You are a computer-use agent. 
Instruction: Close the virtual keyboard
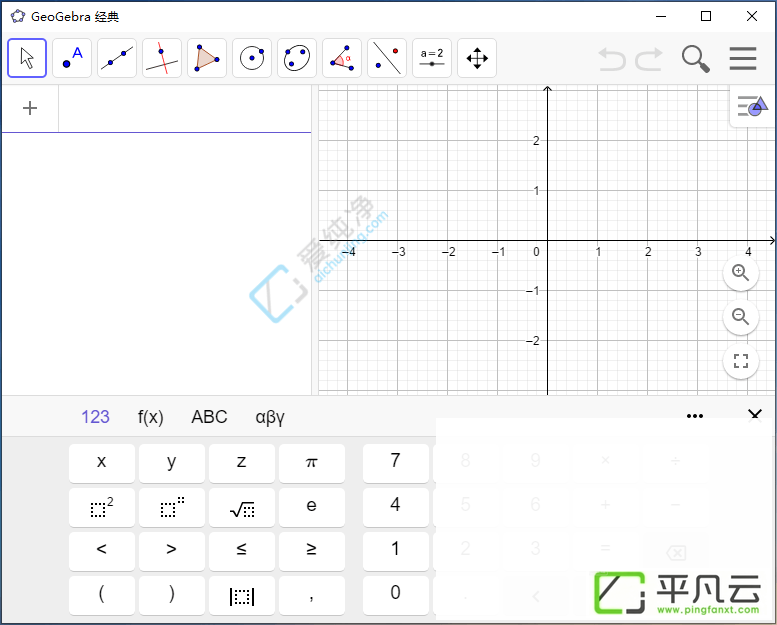755,414
